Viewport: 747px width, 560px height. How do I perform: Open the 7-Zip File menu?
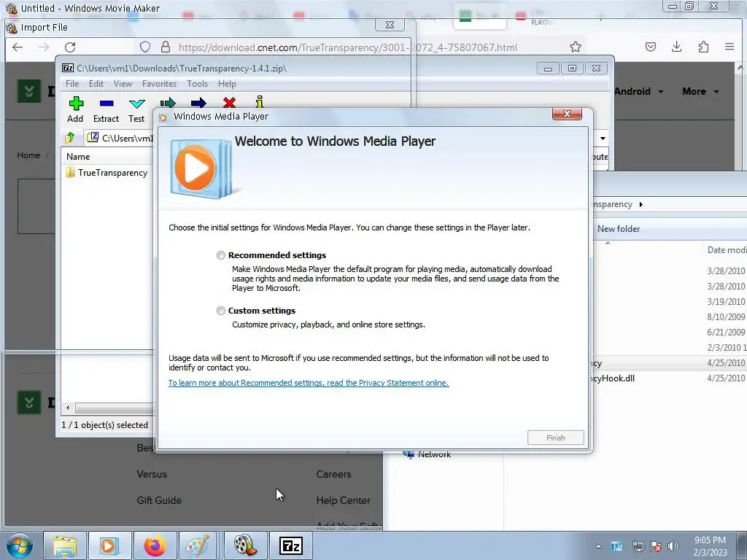pyautogui.click(x=72, y=84)
